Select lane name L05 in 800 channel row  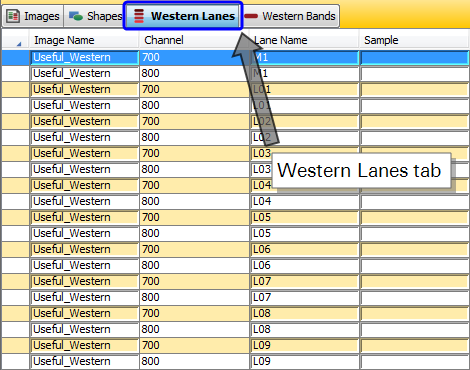pos(304,233)
